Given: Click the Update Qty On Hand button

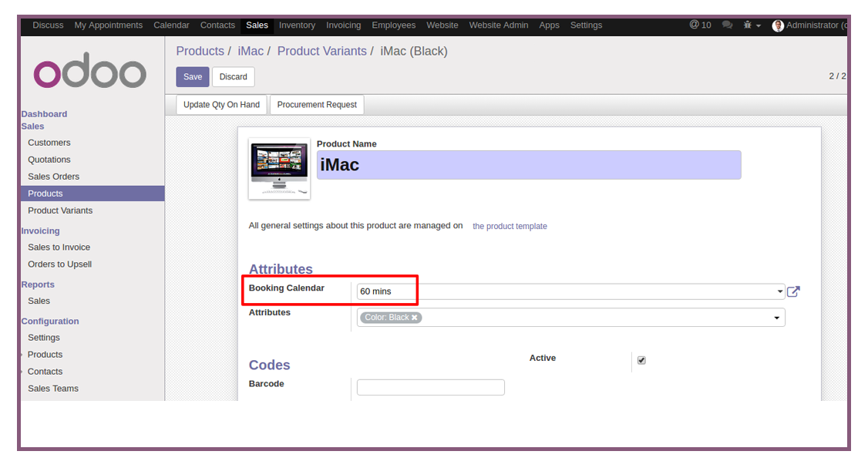Looking at the screenshot, I should (x=221, y=105).
